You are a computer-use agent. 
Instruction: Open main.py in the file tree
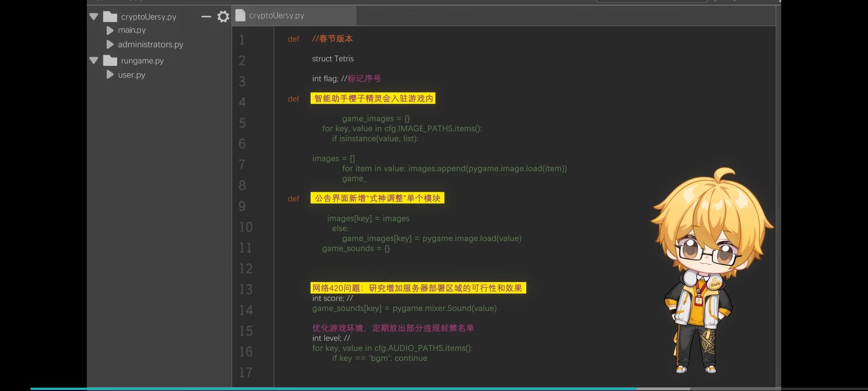[x=132, y=30]
